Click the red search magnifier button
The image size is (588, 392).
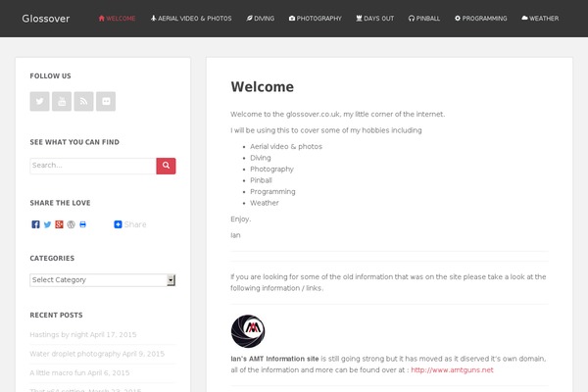166,166
